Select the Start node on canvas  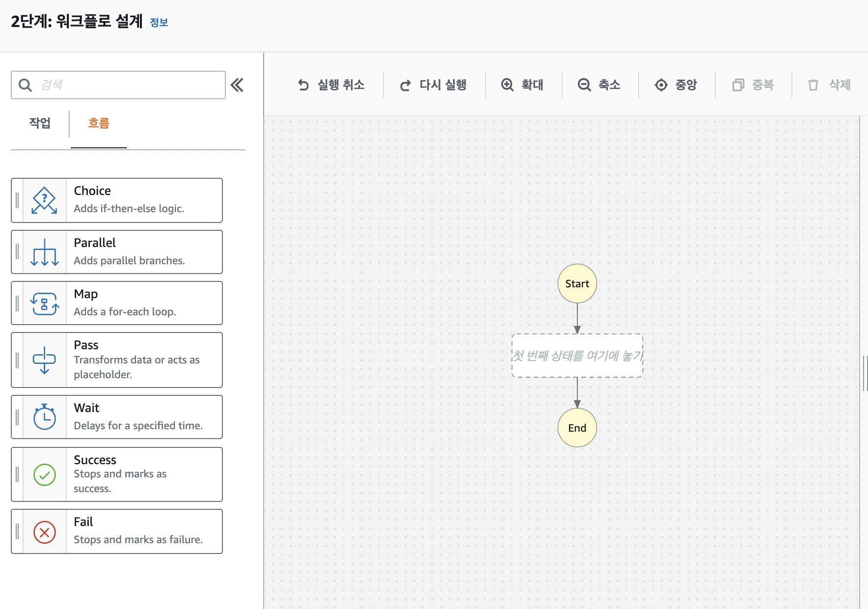pos(577,284)
